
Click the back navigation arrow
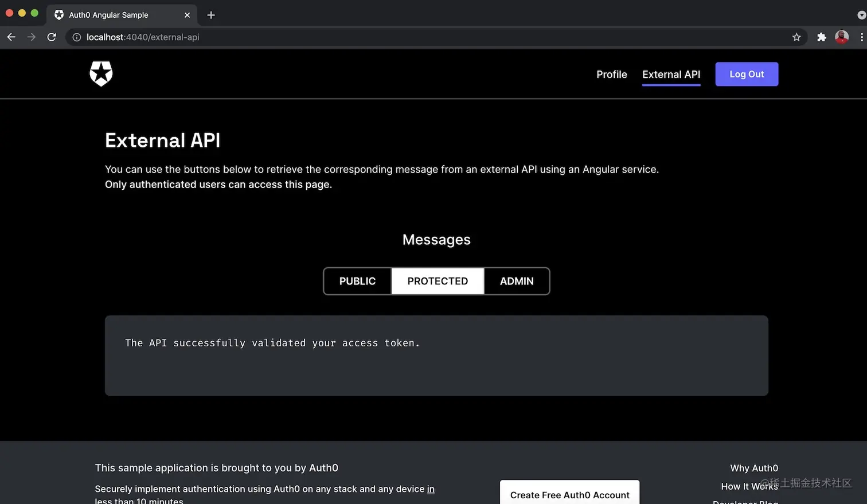pos(11,37)
